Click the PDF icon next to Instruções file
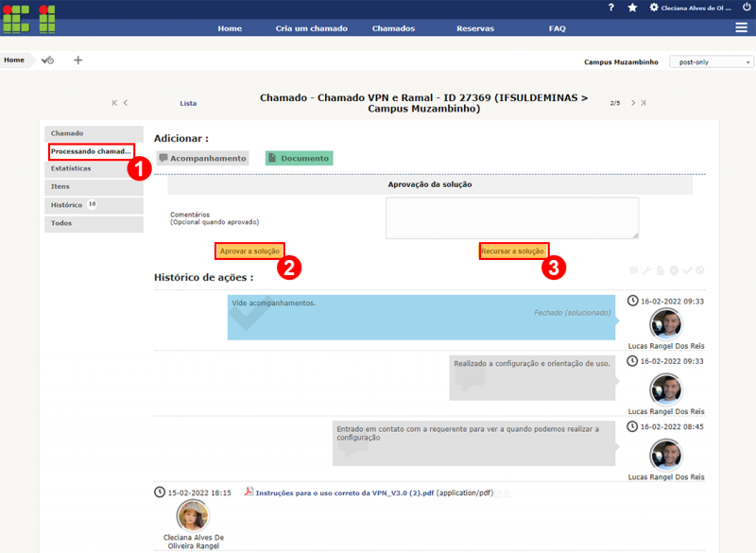 [x=249, y=492]
